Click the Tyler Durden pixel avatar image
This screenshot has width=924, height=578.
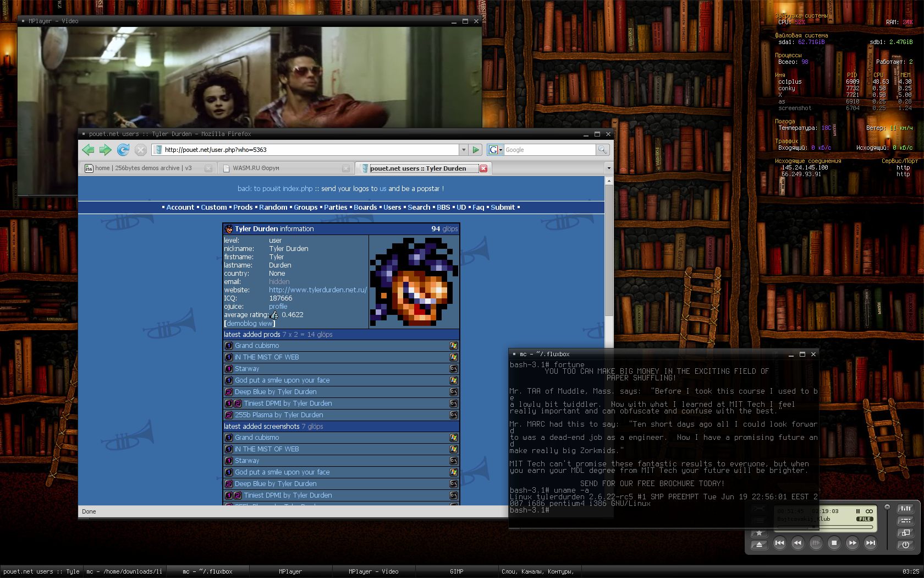[414, 282]
